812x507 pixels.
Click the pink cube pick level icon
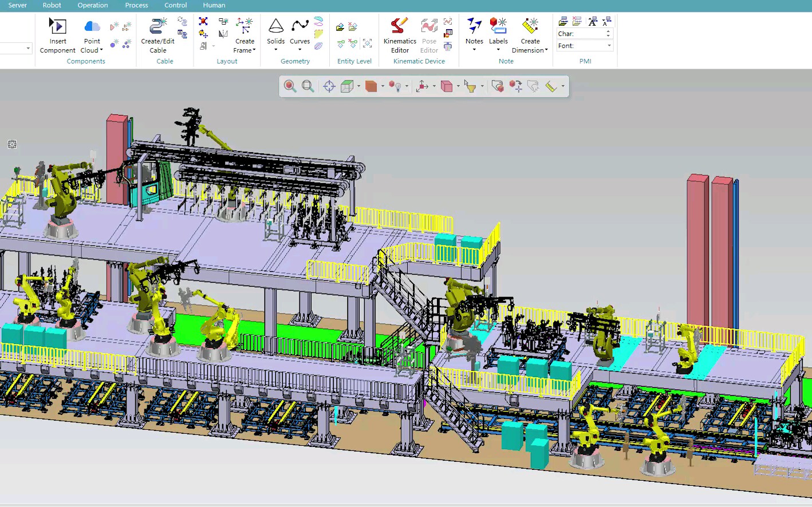[447, 86]
